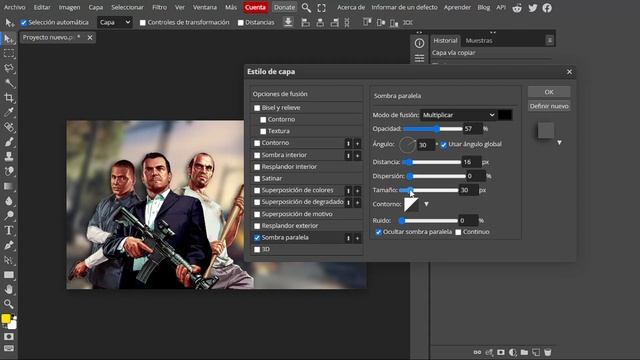The width and height of the screenshot is (640, 360).
Task: Select the Brush tool
Action: tap(9, 142)
